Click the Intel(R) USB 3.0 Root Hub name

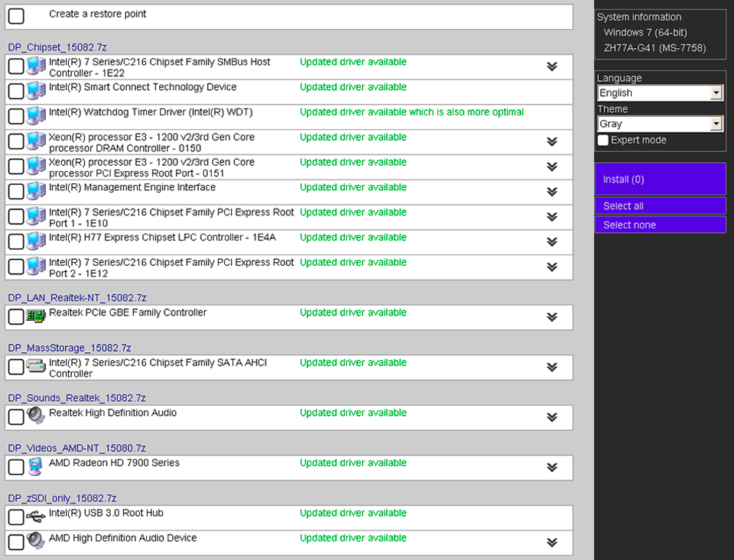tap(106, 513)
